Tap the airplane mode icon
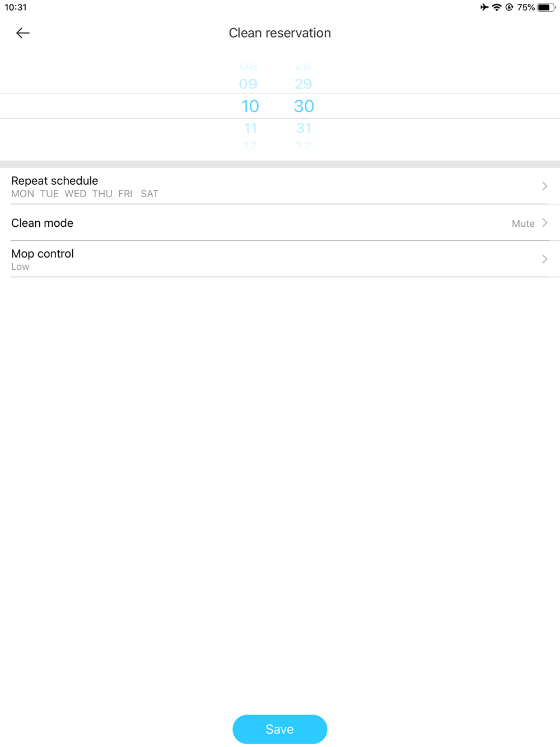Screen dimensions: 560x747 tap(484, 7)
